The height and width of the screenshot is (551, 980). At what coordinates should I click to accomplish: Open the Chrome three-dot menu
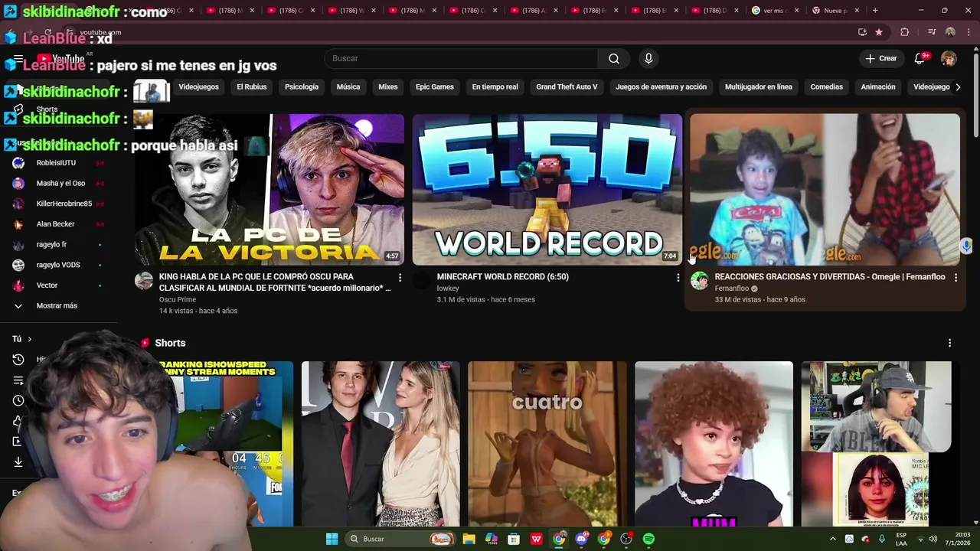pyautogui.click(x=969, y=32)
